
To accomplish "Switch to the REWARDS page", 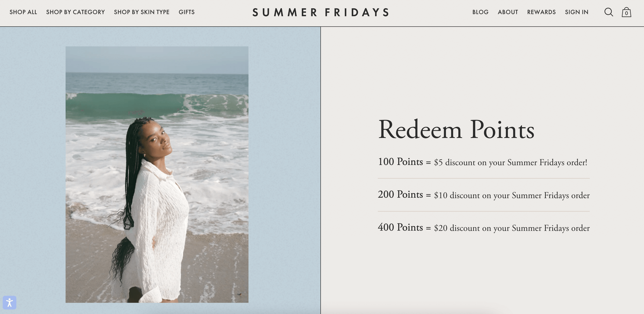I will tap(541, 12).
